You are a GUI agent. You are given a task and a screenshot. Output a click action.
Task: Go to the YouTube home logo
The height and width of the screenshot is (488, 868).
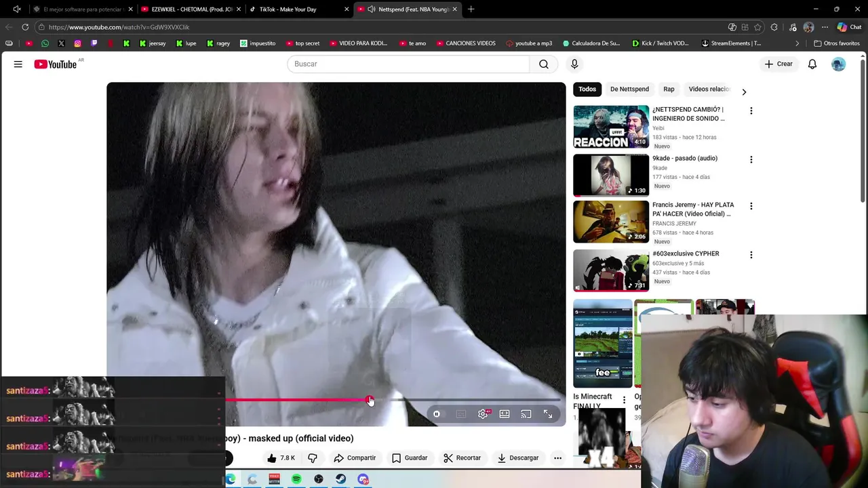click(x=56, y=64)
